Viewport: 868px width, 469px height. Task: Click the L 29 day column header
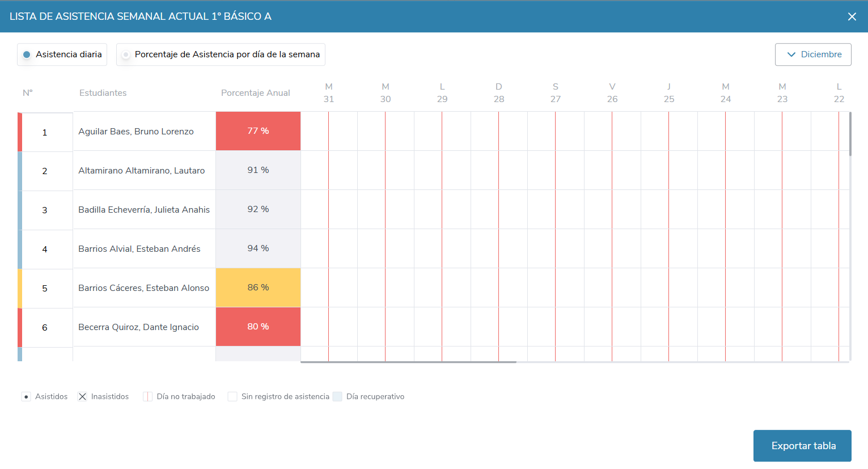tap(442, 93)
